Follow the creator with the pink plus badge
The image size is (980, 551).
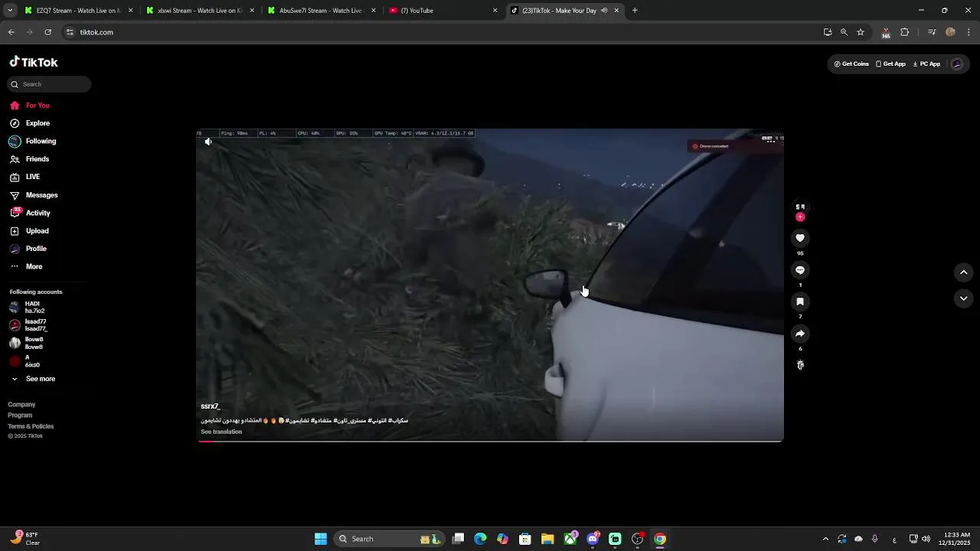[800, 217]
